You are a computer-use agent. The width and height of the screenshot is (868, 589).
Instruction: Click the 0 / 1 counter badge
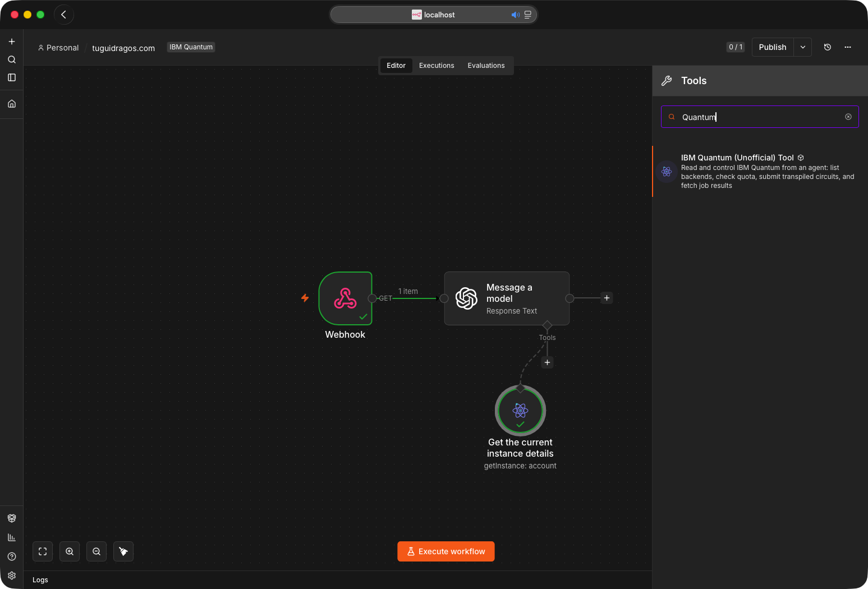coord(736,47)
